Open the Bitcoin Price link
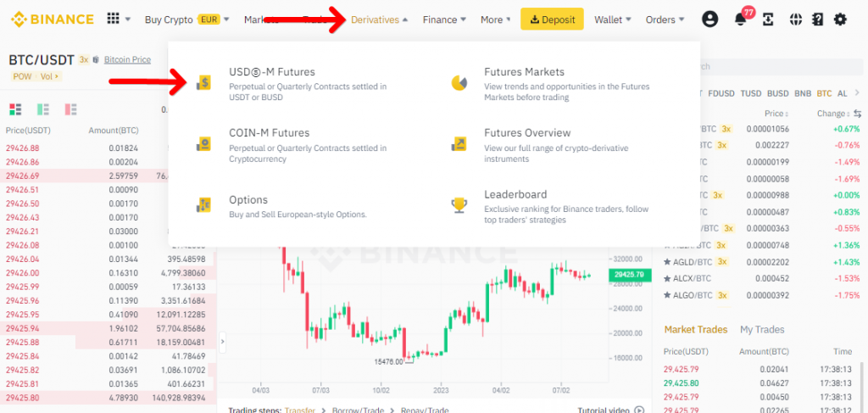Image resolution: width=868 pixels, height=413 pixels. (x=128, y=60)
